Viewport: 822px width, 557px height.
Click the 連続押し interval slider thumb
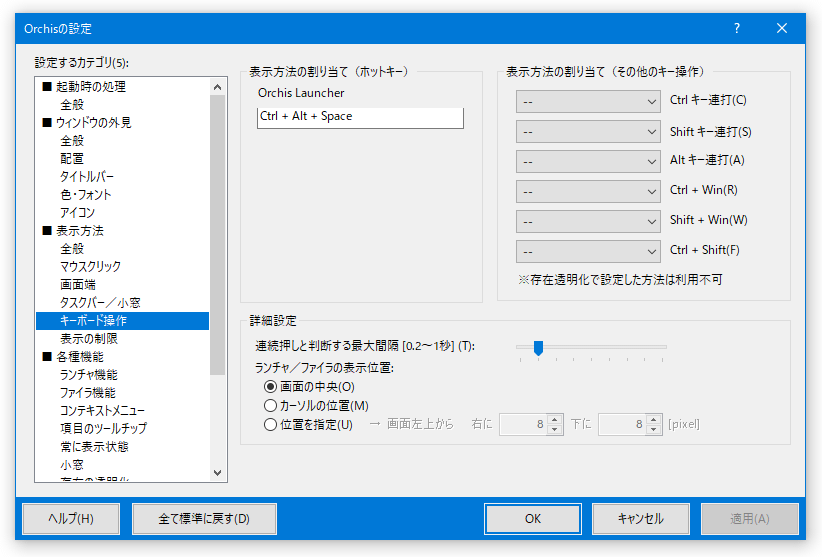(x=538, y=347)
